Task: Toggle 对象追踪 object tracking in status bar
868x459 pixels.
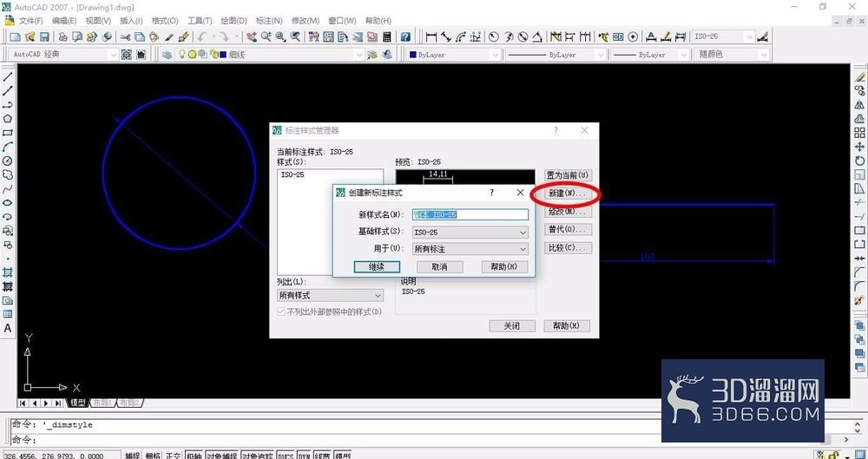Action: [257, 456]
